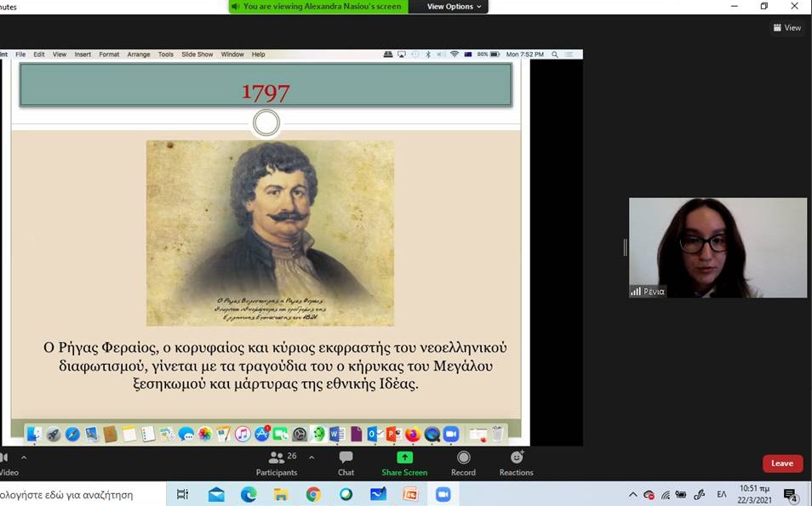The height and width of the screenshot is (506, 812).
Task: Click the View layout button
Action: coord(787,28)
